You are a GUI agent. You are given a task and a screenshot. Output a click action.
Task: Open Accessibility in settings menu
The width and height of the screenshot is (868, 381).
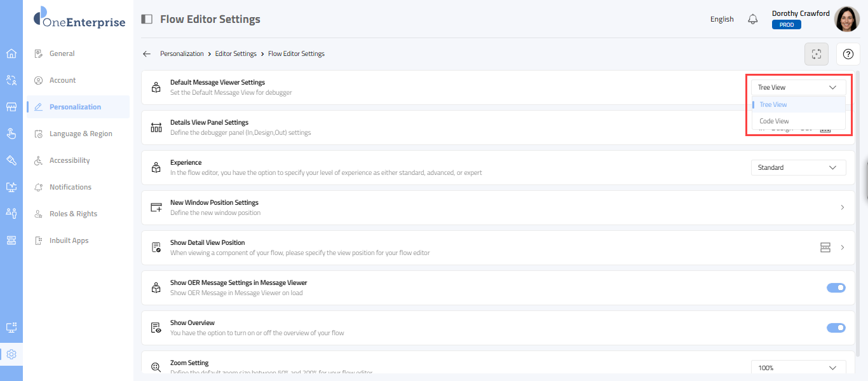tap(69, 160)
